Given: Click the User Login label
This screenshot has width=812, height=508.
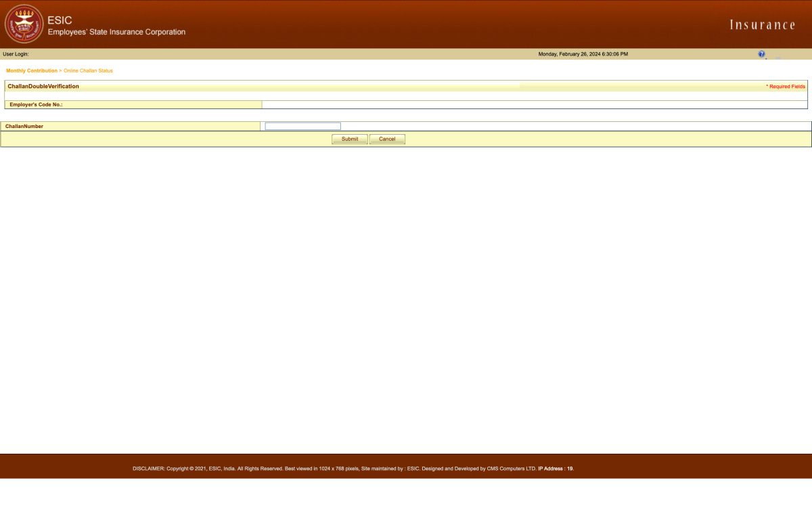Looking at the screenshot, I should click(16, 54).
